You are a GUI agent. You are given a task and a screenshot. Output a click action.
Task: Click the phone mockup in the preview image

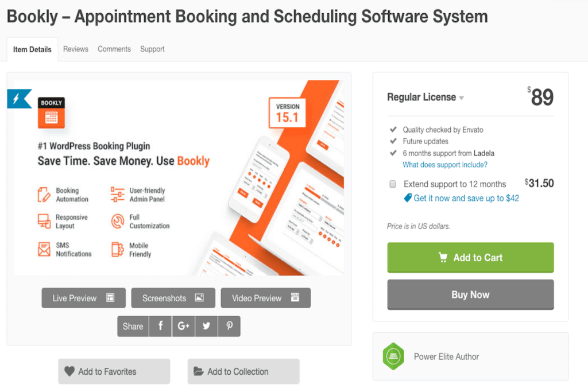(x=259, y=179)
